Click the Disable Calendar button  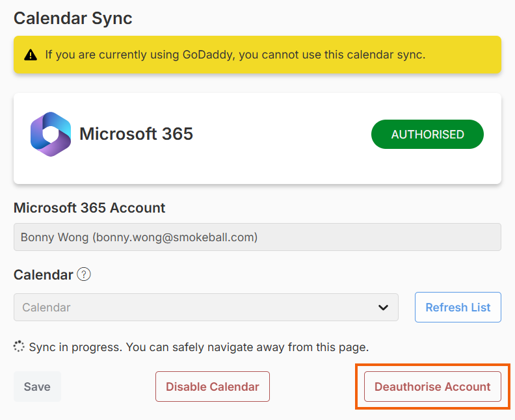[x=212, y=387]
